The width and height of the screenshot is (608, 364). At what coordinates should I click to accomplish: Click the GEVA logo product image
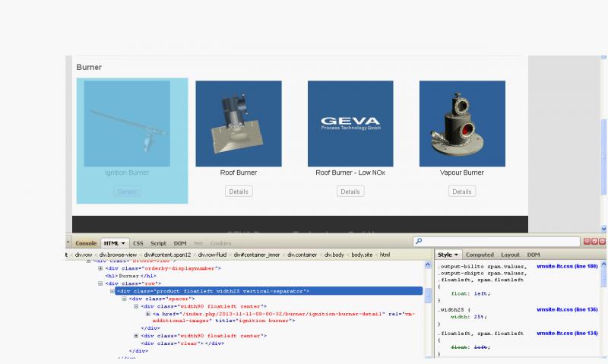click(x=350, y=124)
